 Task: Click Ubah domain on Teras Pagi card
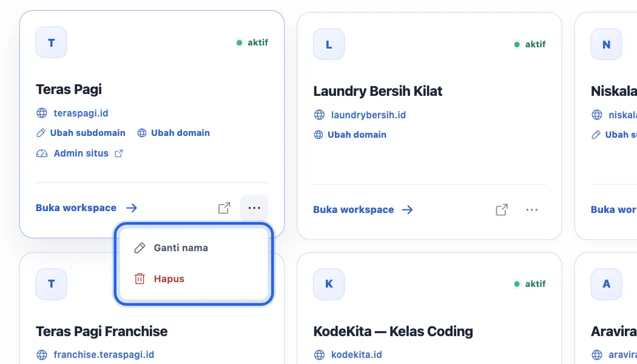[180, 133]
